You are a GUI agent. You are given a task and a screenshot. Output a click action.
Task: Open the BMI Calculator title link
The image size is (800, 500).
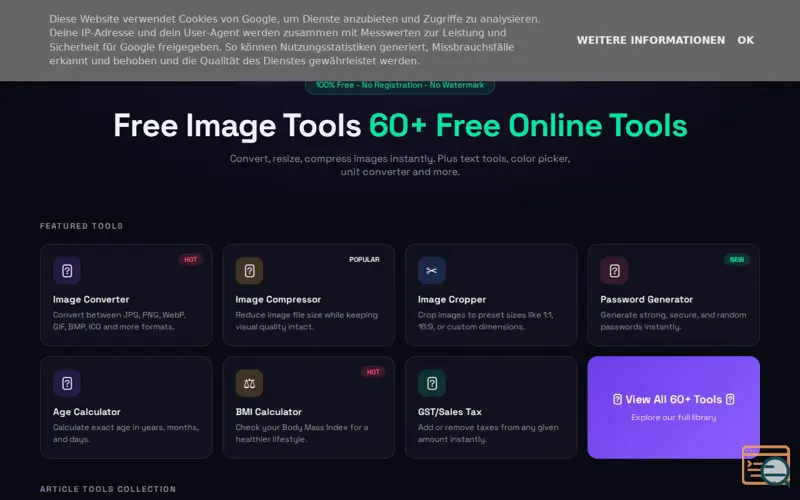click(269, 412)
